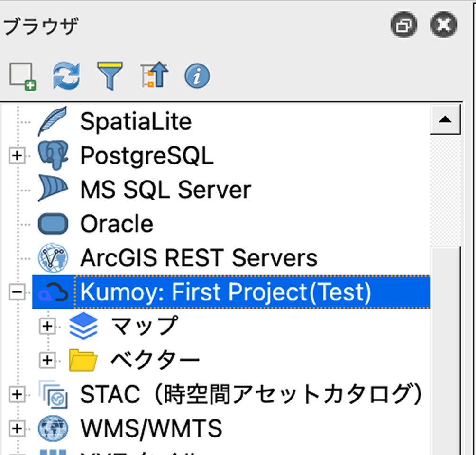Click the Collapse All icon in toolbar
476x455 pixels.
[153, 74]
